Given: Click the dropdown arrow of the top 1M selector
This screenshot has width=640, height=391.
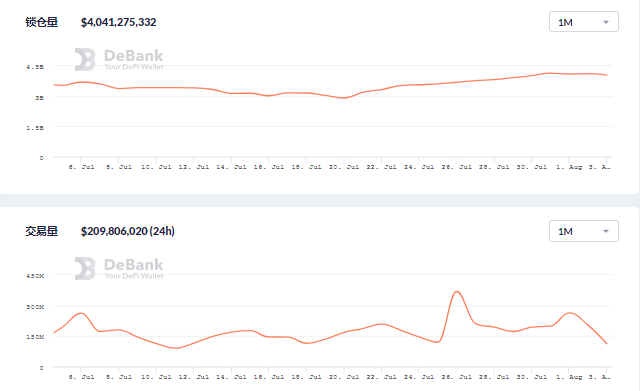Looking at the screenshot, I should [606, 22].
